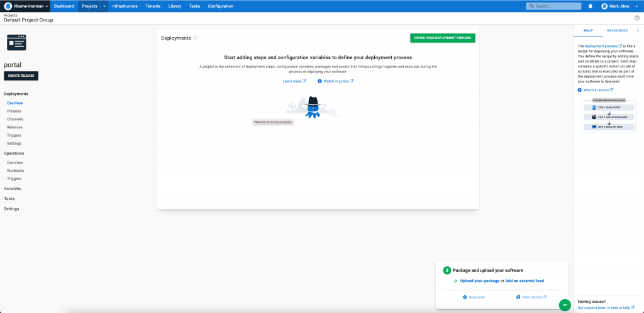
Task: Expand the Mark_Mew user menu arrow
Action: pyautogui.click(x=636, y=6)
